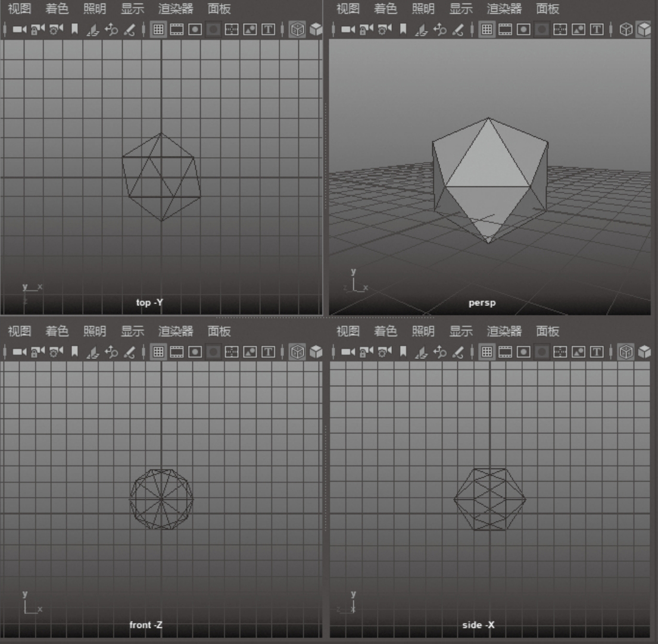Select Grease Pencil icon in front view panel
Image resolution: width=658 pixels, height=644 pixels.
129,352
